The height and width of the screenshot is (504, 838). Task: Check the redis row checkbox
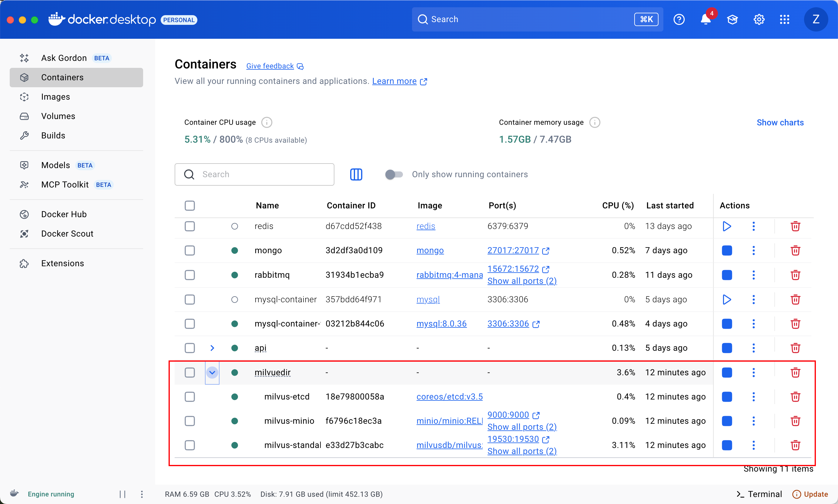coord(190,226)
